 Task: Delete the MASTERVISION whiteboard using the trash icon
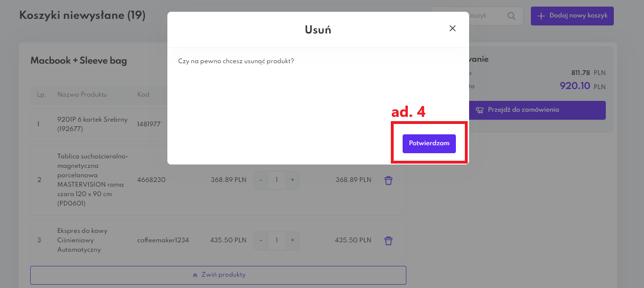tap(388, 180)
